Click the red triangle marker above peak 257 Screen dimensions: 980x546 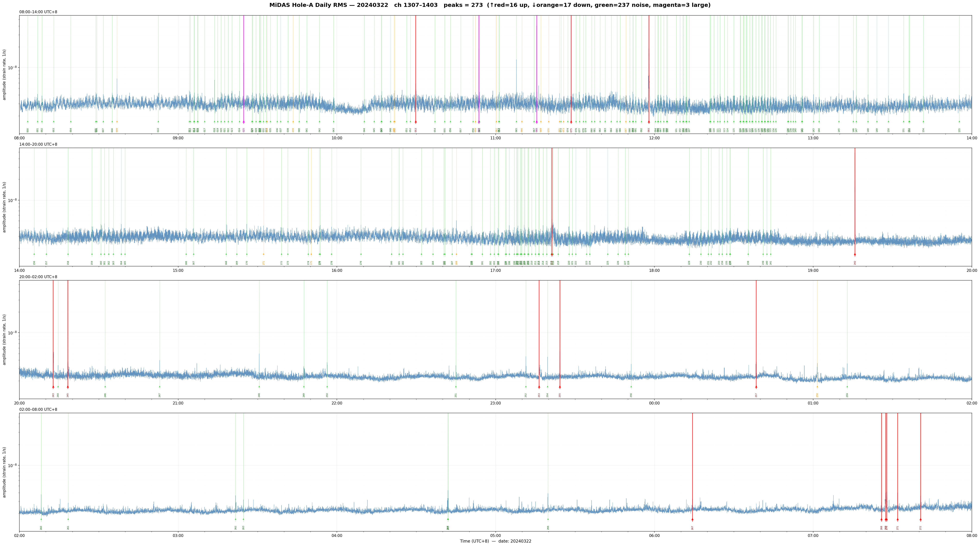coord(756,387)
